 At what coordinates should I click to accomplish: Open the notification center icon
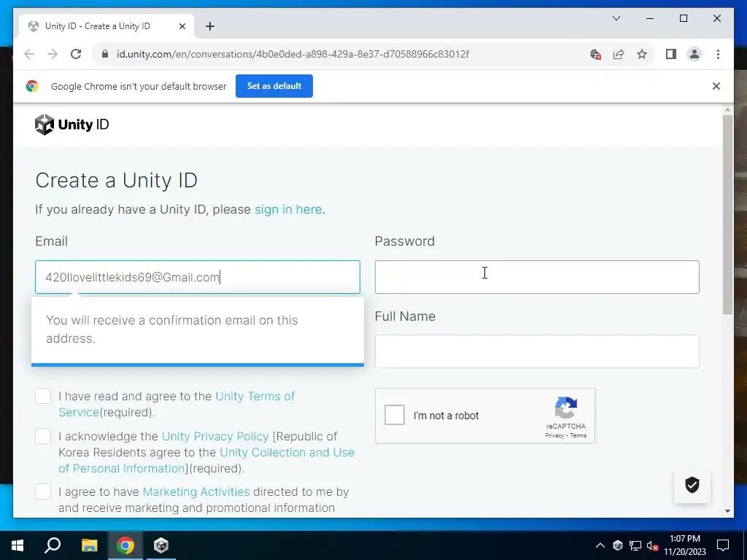click(x=723, y=545)
